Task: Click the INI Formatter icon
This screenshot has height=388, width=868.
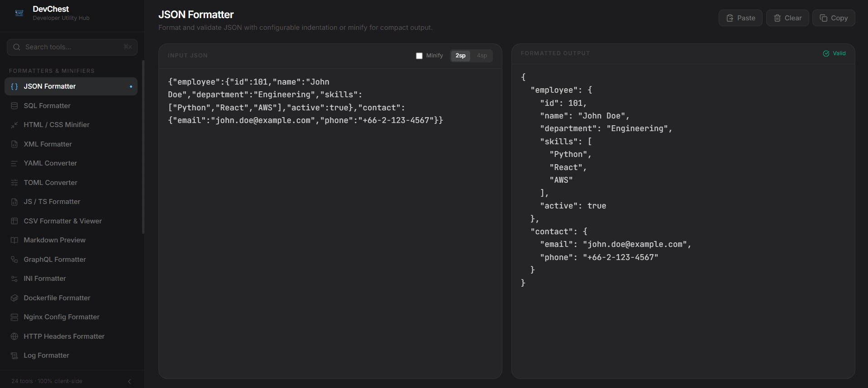Action: click(14, 279)
